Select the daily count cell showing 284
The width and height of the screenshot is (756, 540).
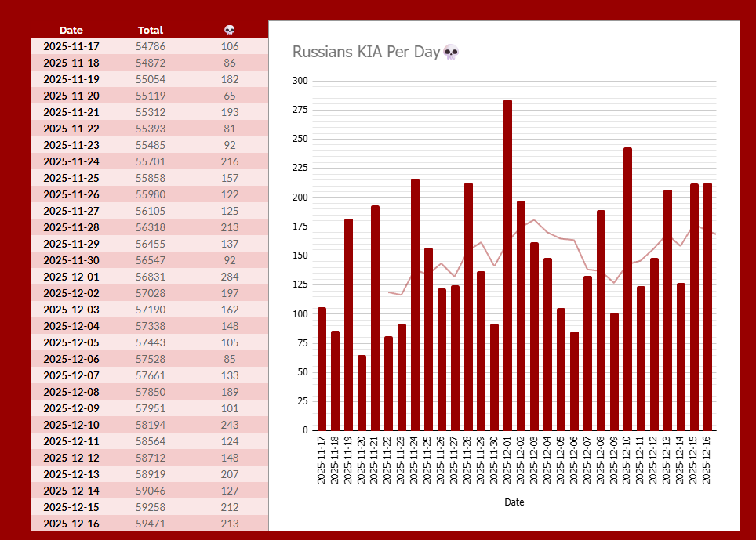click(x=230, y=277)
